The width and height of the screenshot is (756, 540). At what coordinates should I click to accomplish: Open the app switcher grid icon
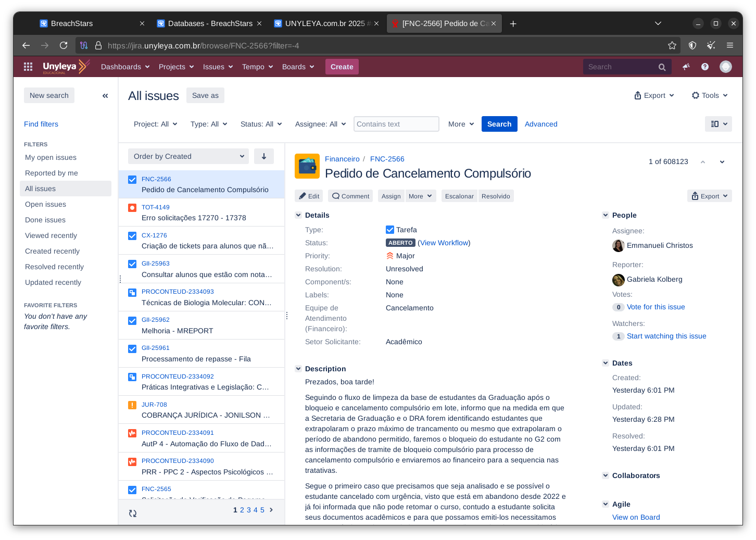coord(28,67)
